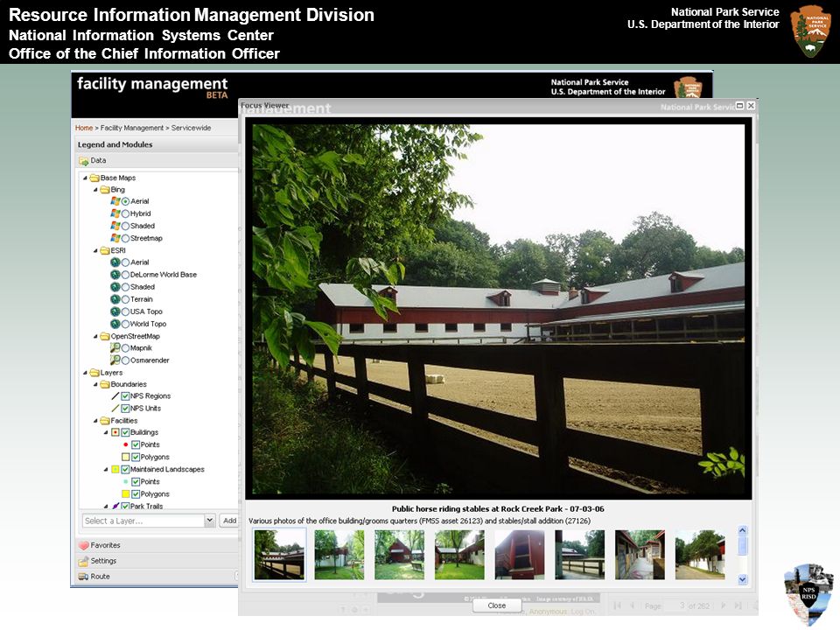
Task: Select the first stables fence thumbnail
Action: [x=279, y=555]
